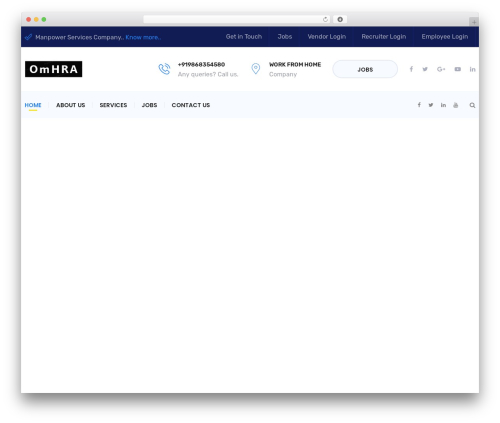The image size is (500, 423).
Task: Go to HOME menu item
Action: pos(33,105)
